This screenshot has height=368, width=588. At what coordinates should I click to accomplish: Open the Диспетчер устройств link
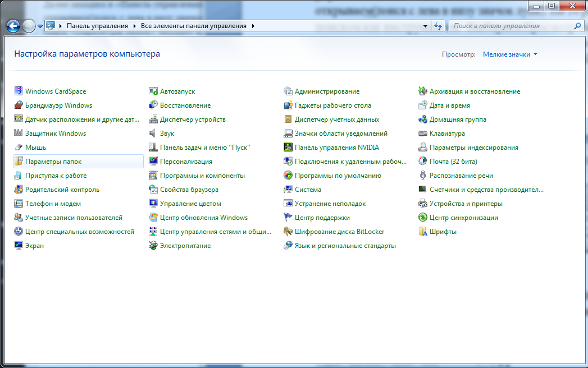pyautogui.click(x=193, y=119)
